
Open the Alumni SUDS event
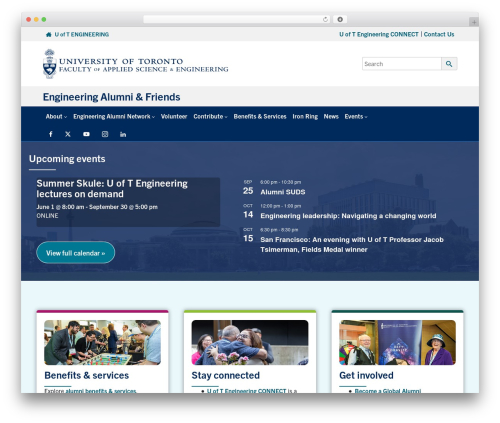(x=283, y=192)
